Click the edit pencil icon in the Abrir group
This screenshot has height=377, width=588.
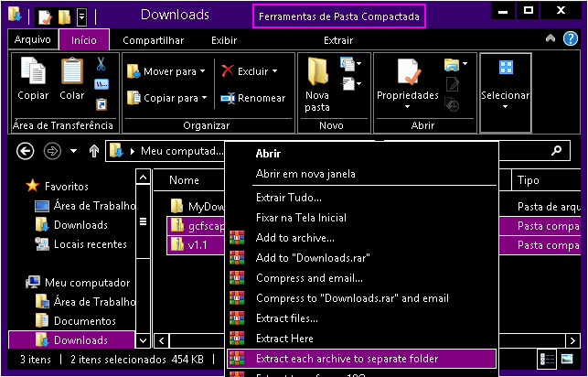(x=453, y=84)
